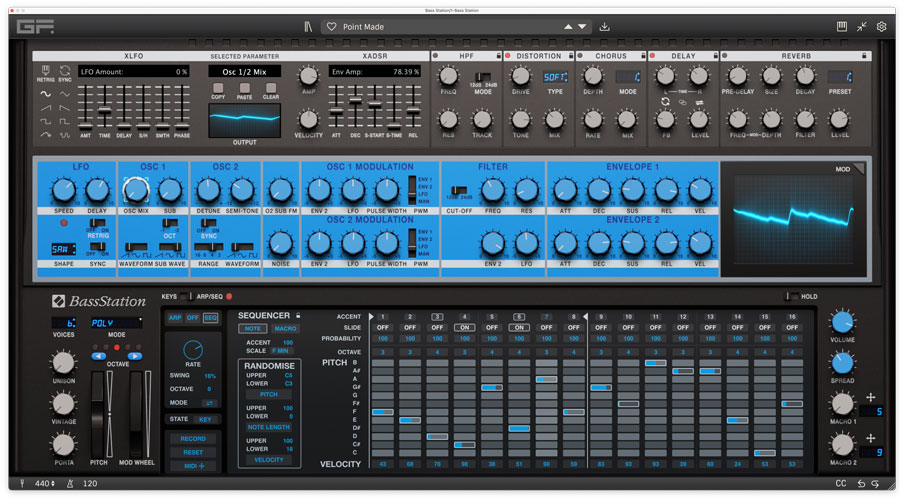
Task: Show the keyboard panel via top-right icon
Action: pyautogui.click(x=842, y=27)
